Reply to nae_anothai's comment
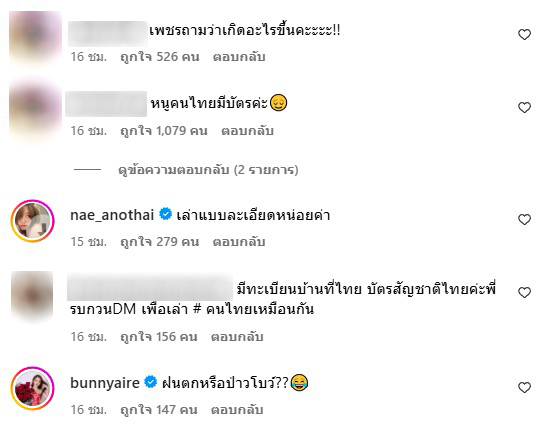Viewport: 544px width, 435px height. pos(239,241)
